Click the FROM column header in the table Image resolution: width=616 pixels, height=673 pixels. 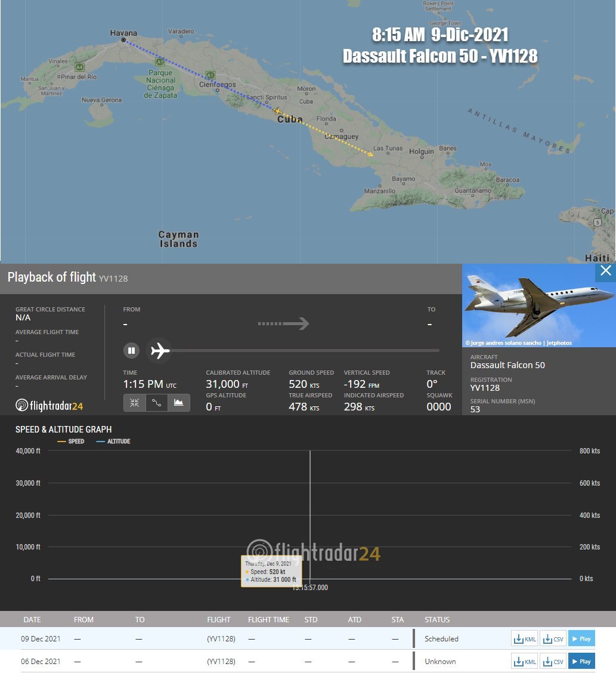click(83, 619)
